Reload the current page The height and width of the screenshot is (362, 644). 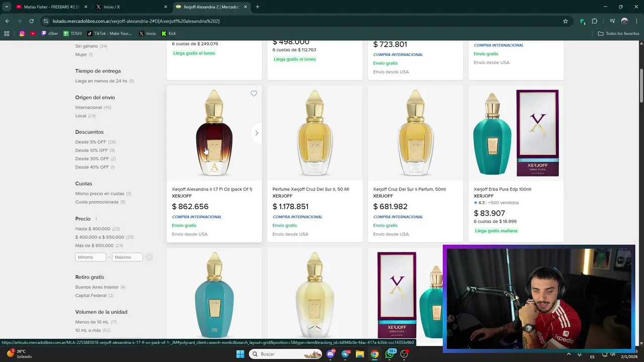(31, 21)
